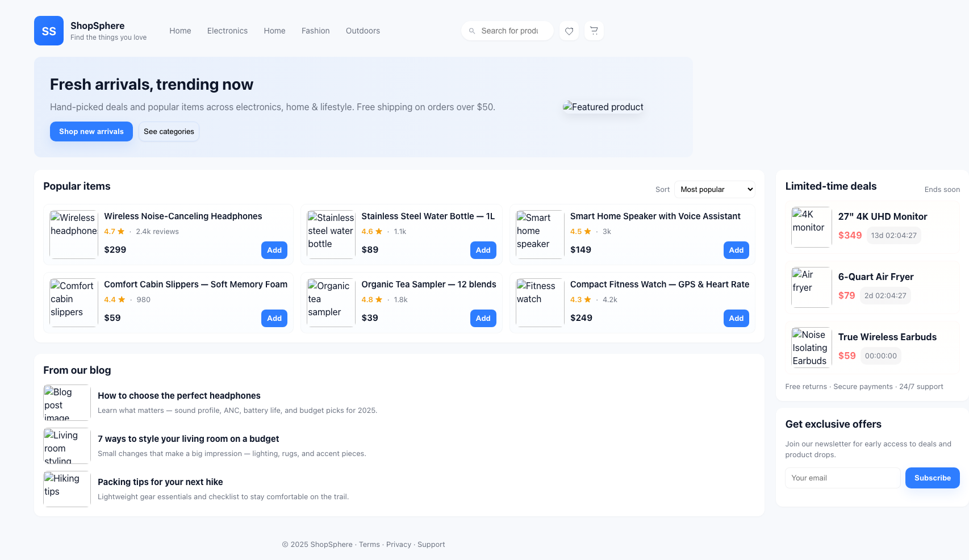Click the Air fryer deal image
Viewport: 969px width, 560px height.
click(x=811, y=287)
